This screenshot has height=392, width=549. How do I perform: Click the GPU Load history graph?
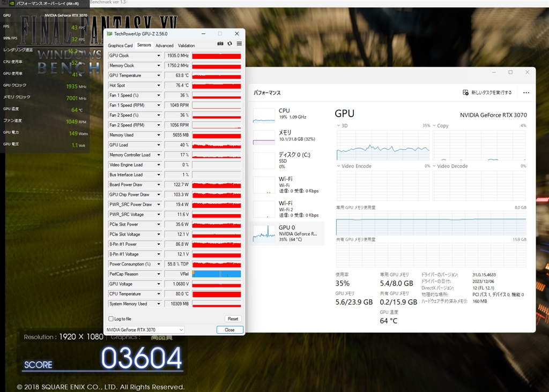click(x=217, y=145)
